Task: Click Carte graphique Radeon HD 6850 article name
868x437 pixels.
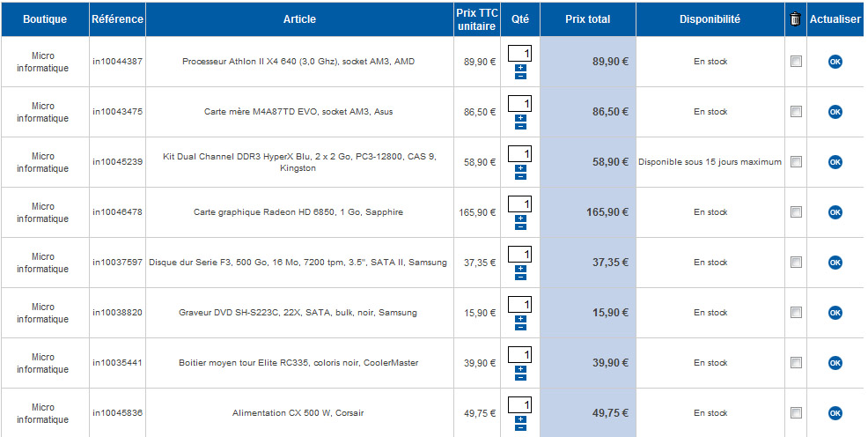Action: 299,212
